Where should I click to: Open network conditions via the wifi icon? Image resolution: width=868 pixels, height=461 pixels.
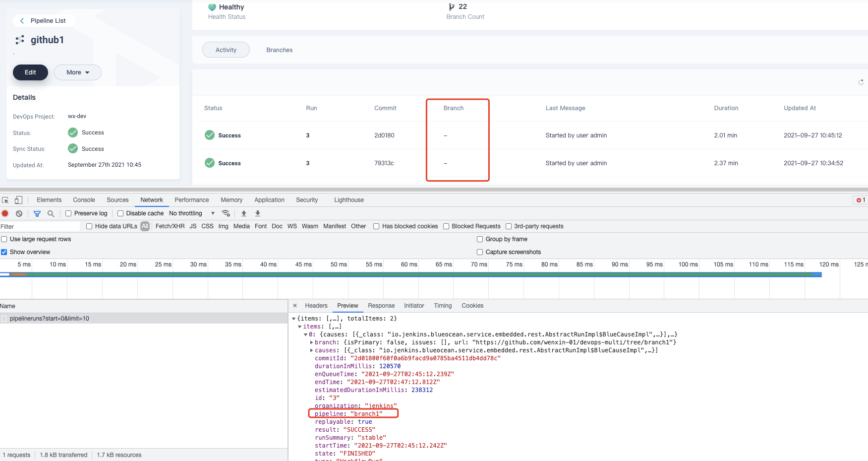click(226, 213)
